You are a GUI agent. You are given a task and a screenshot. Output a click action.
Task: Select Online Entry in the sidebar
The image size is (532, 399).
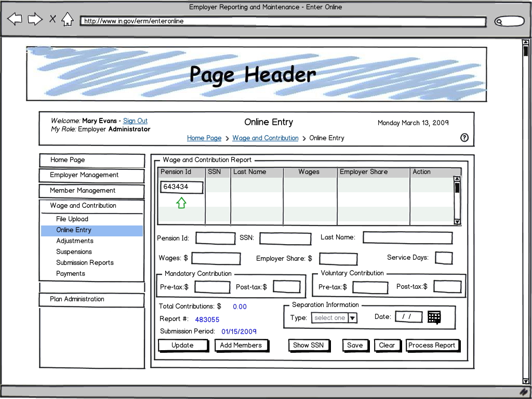(x=74, y=230)
